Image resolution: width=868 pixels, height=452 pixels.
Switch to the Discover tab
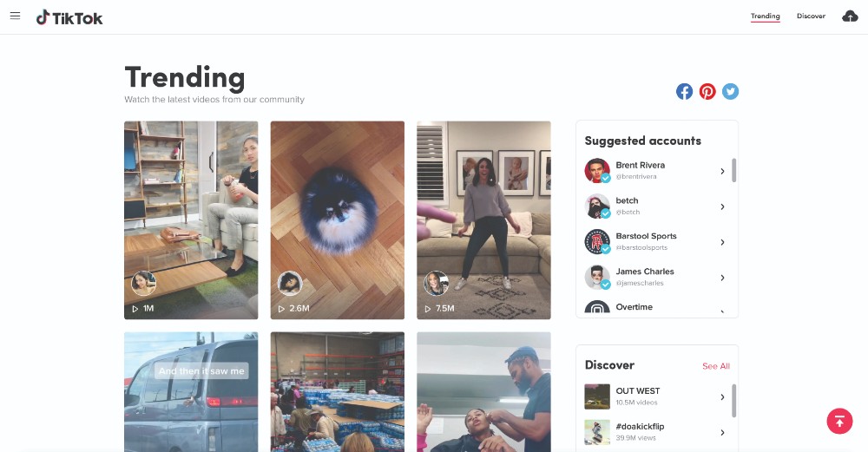pos(811,16)
